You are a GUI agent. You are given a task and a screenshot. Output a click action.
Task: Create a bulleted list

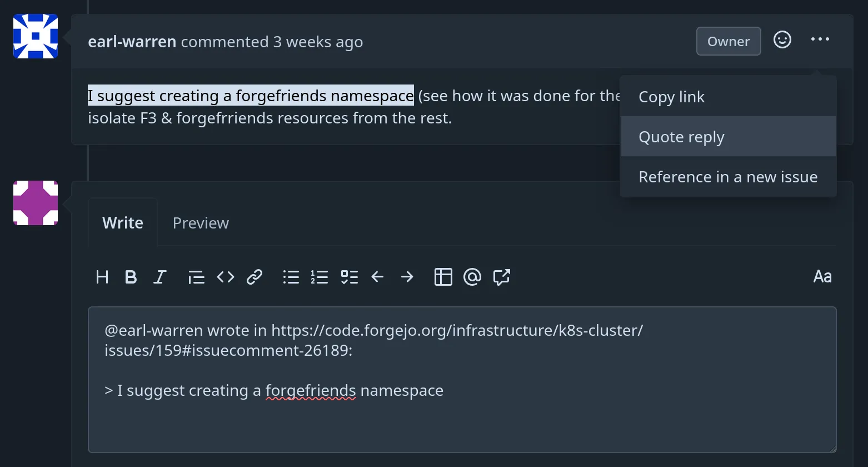pyautogui.click(x=291, y=277)
